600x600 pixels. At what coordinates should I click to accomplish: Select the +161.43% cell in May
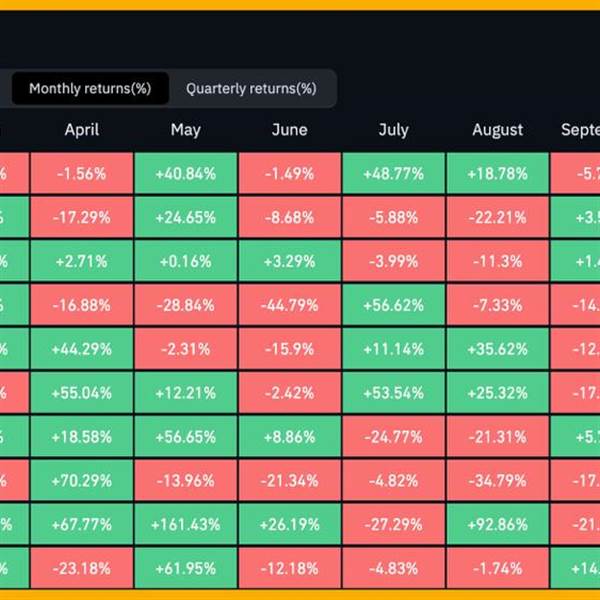pos(185,523)
